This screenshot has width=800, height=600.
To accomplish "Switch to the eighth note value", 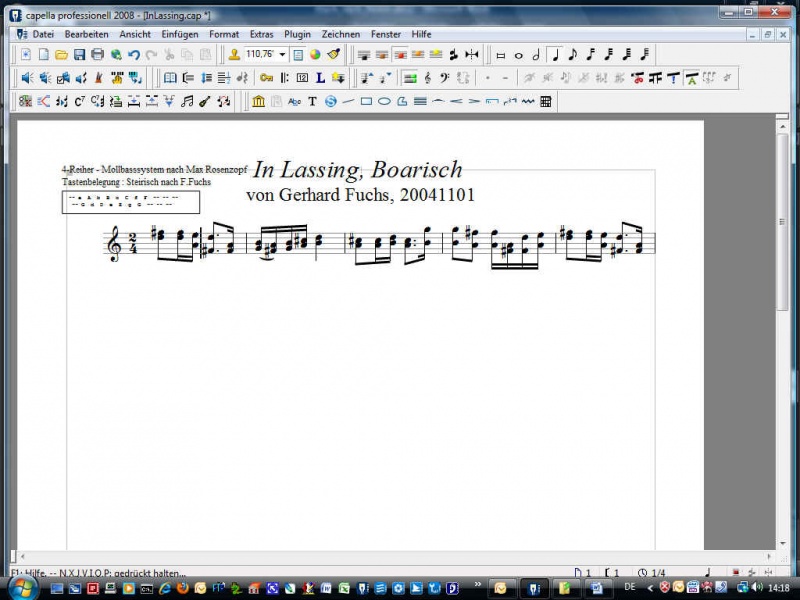I will coord(573,54).
